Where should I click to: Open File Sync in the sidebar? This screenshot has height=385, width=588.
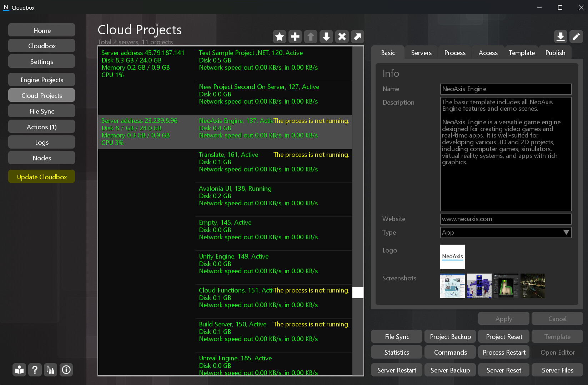[x=42, y=111]
